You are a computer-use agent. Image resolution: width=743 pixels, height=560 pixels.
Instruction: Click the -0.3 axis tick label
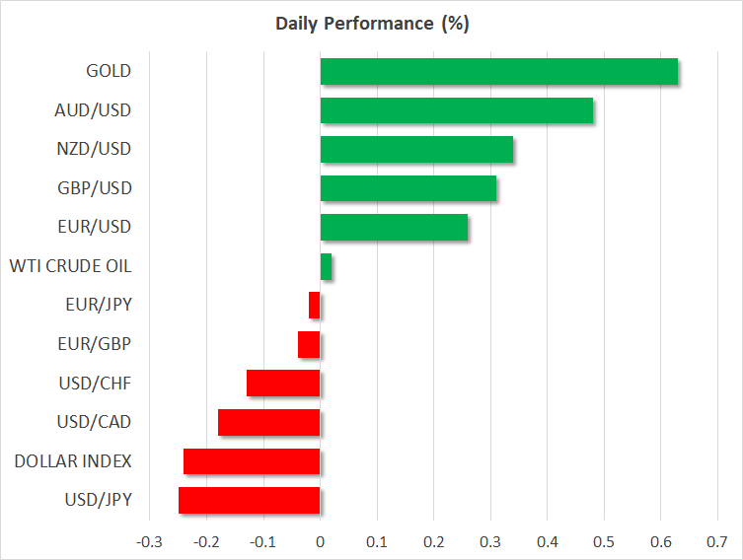[x=148, y=541]
